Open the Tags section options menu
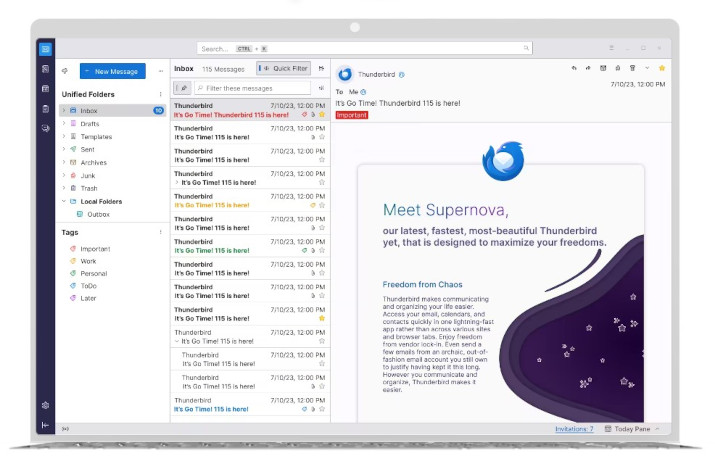 [x=161, y=232]
